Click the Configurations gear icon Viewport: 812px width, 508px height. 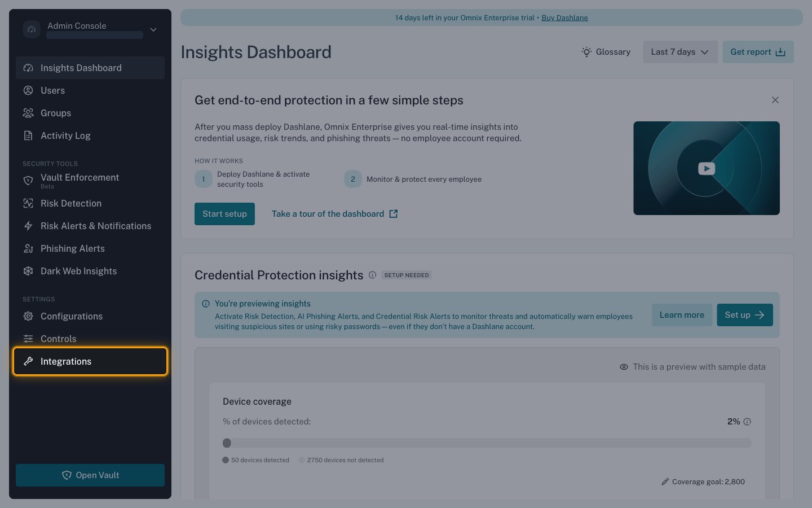[28, 316]
